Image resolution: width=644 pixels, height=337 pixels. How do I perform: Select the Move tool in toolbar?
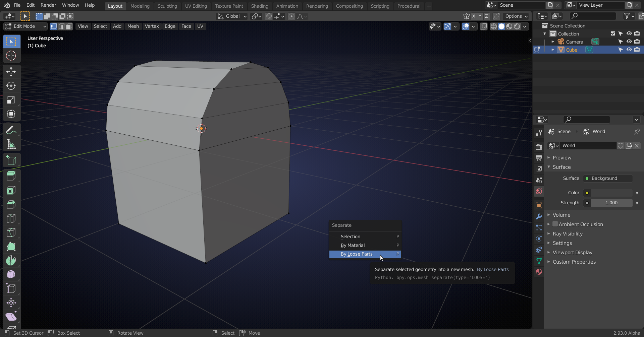(x=11, y=72)
